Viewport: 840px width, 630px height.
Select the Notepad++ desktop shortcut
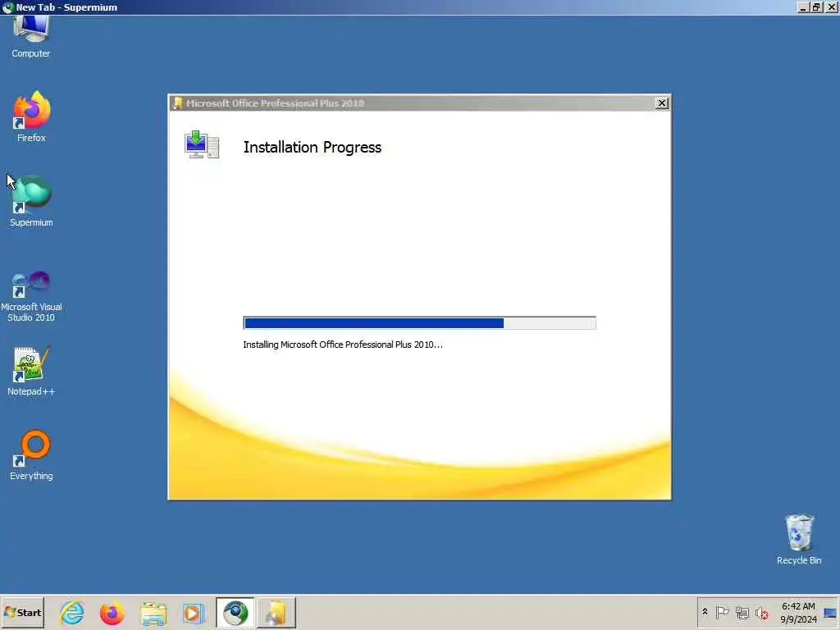32,372
